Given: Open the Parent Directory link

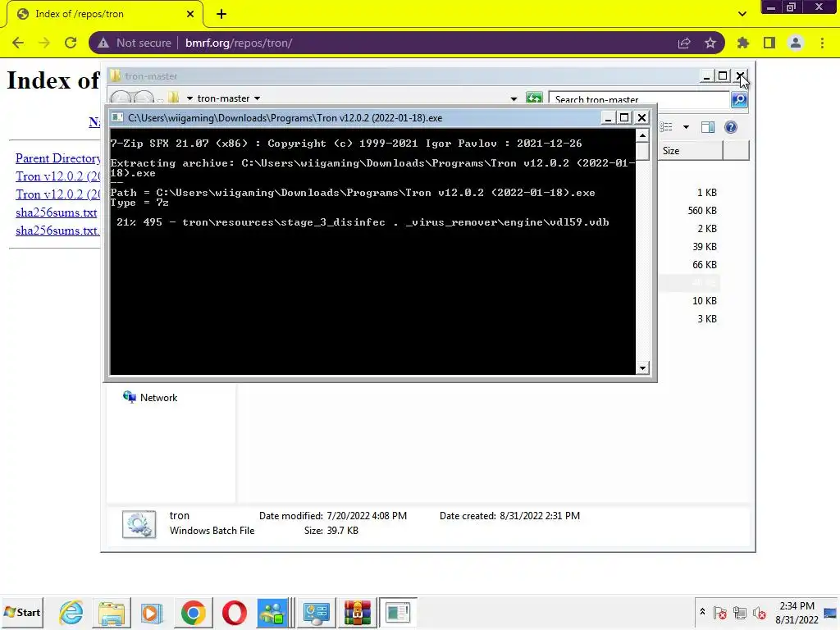Looking at the screenshot, I should (58, 158).
